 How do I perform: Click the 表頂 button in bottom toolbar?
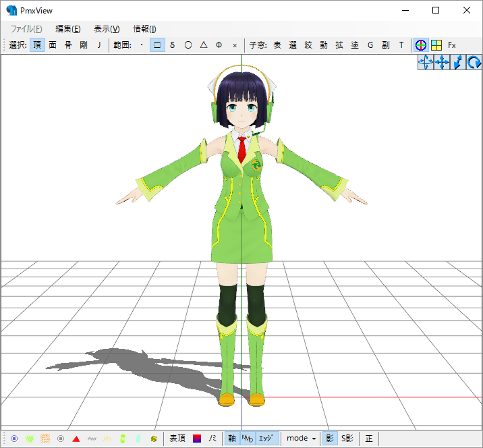(x=177, y=439)
